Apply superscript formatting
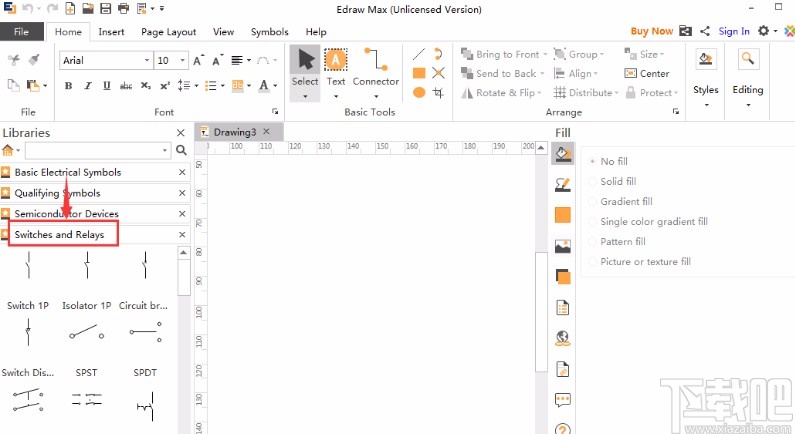This screenshot has height=434, width=795. tap(165, 86)
